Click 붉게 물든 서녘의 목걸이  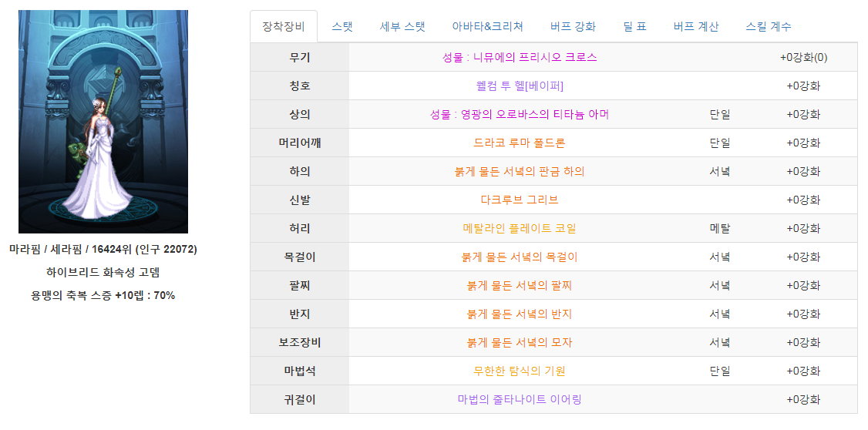pyautogui.click(x=520, y=257)
